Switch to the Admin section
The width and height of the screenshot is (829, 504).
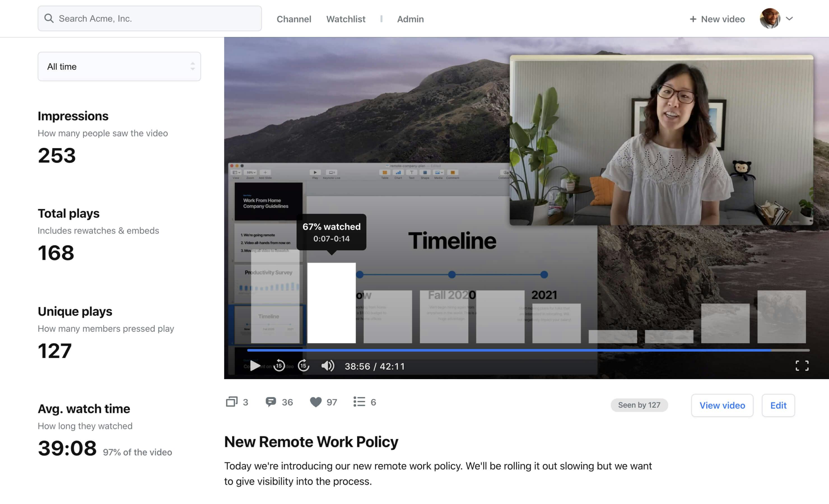click(410, 19)
